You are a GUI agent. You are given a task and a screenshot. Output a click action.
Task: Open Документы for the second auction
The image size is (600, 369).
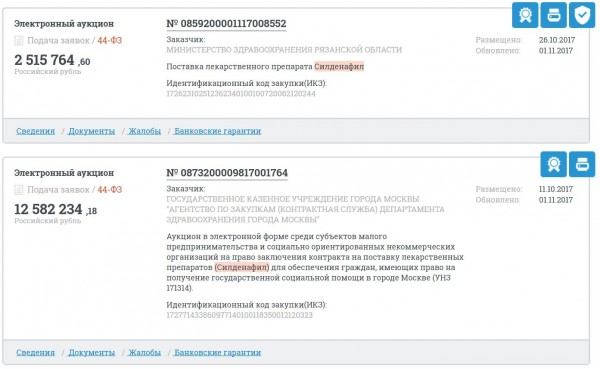pyautogui.click(x=91, y=353)
